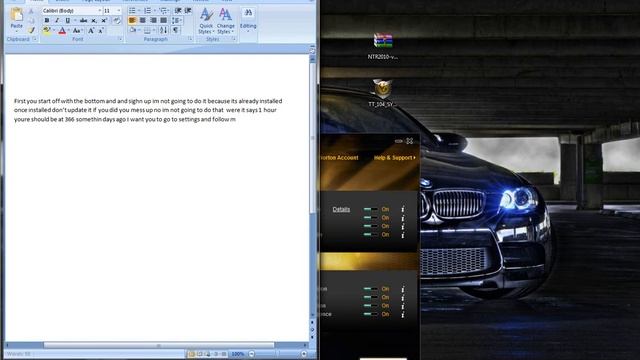The height and width of the screenshot is (360, 640).
Task: Click the Numbering list icon
Action: [147, 11]
